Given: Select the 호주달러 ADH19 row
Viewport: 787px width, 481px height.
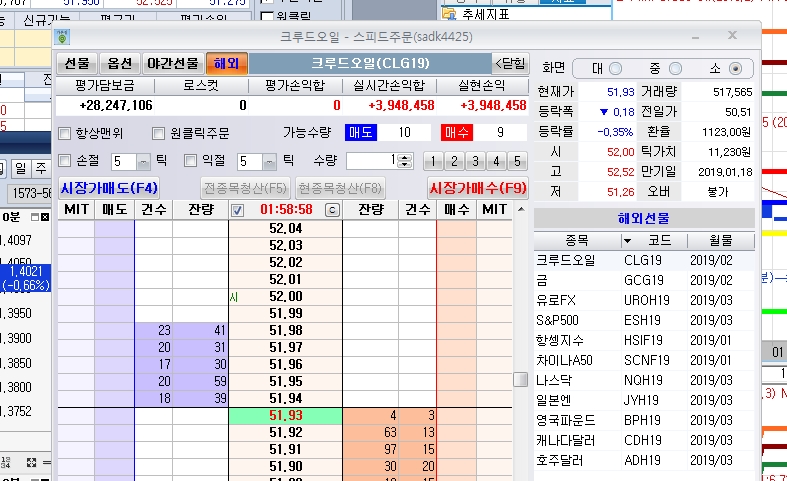Looking at the screenshot, I should [644, 461].
